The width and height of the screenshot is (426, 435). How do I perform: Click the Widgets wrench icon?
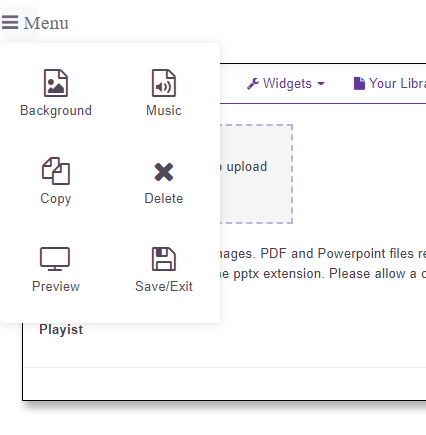pos(253,84)
